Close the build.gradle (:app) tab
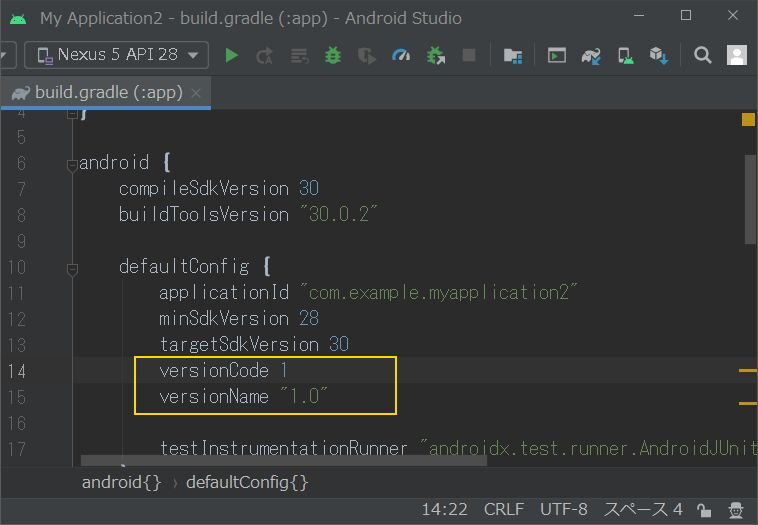 pyautogui.click(x=196, y=93)
